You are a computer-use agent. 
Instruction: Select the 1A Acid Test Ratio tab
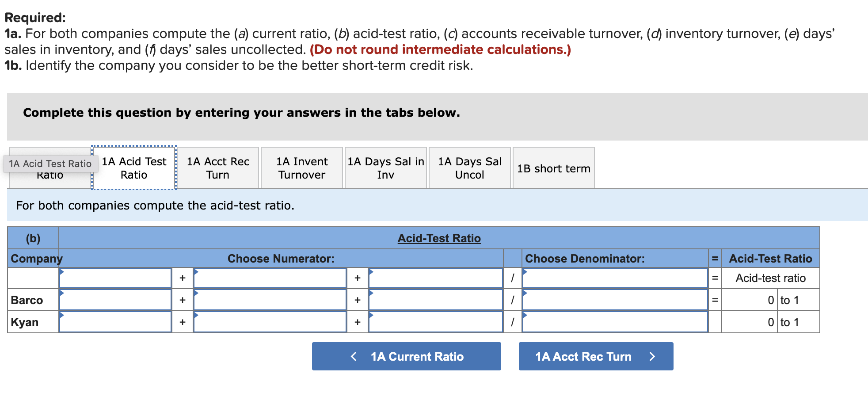coord(133,168)
